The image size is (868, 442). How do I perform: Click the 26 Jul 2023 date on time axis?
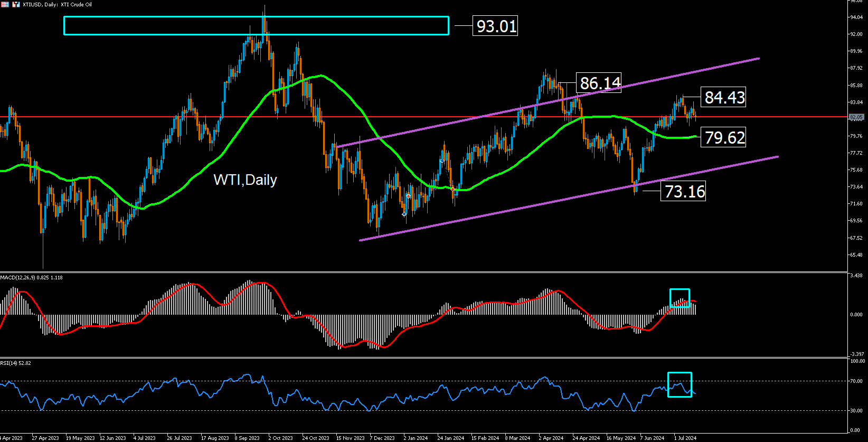tap(180, 438)
